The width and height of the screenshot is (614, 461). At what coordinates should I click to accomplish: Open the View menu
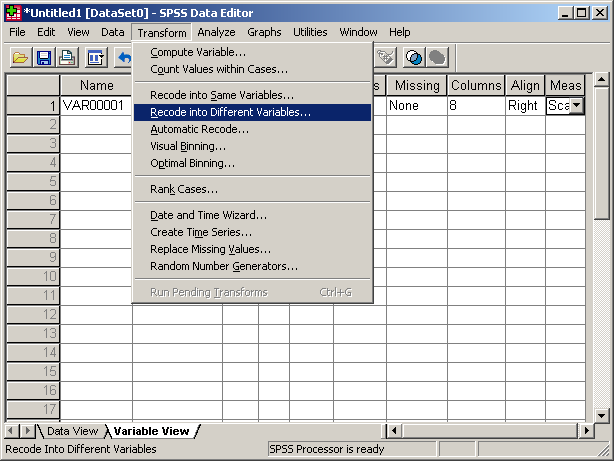[78, 32]
